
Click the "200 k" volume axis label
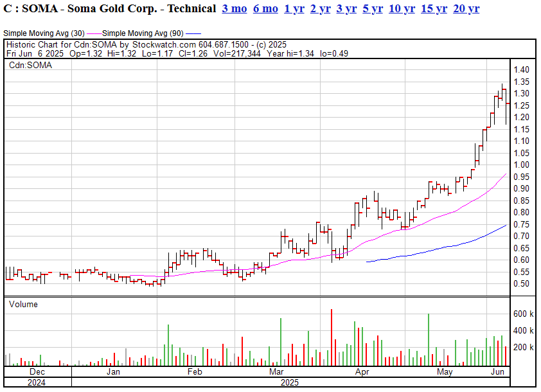tap(524, 348)
